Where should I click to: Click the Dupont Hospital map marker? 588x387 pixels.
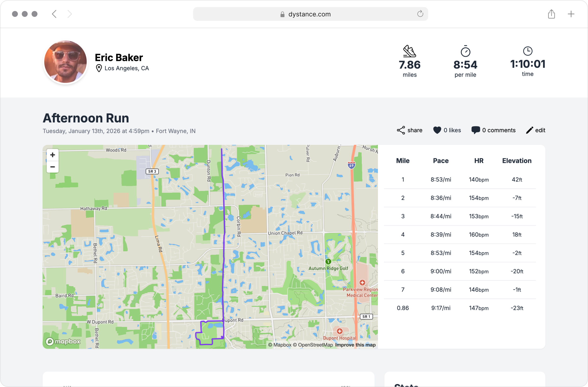click(340, 331)
